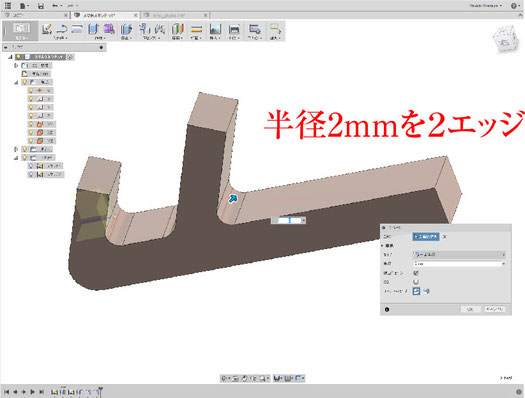Screen dimensions: 525x398
Task: Click the edges selected button in Fillet dialog
Action: pyautogui.click(x=426, y=237)
